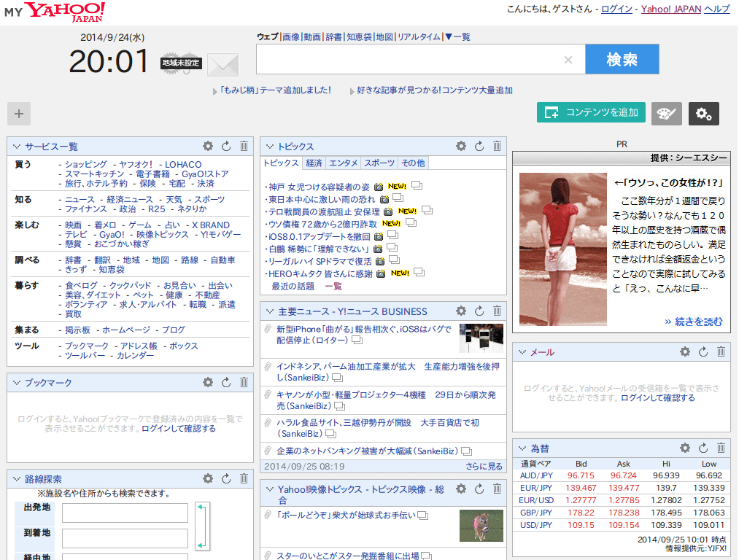Open settings gear of メール panel
Viewport: 747px width, 560px height.
click(684, 352)
